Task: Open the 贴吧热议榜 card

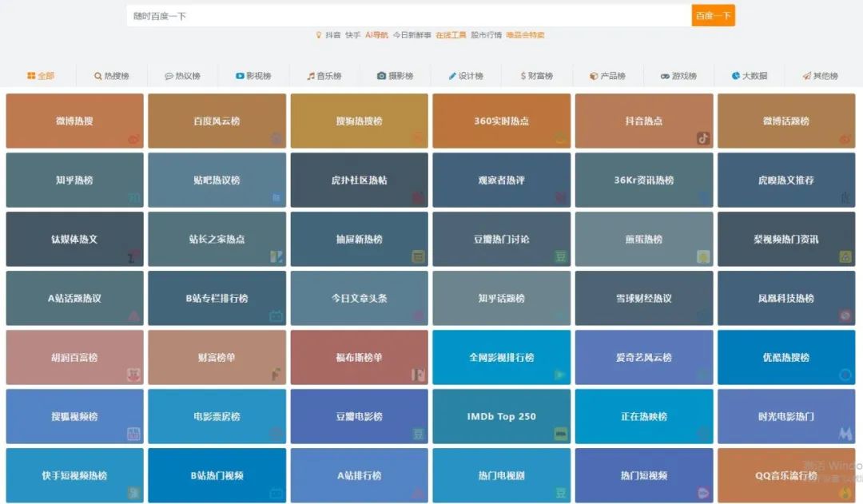Action: pyautogui.click(x=217, y=180)
